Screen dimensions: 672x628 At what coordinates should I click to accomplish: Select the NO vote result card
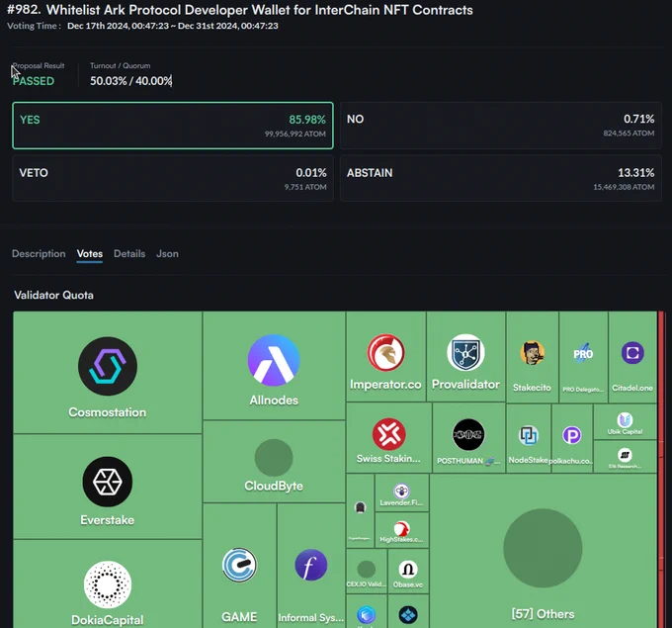[501, 126]
